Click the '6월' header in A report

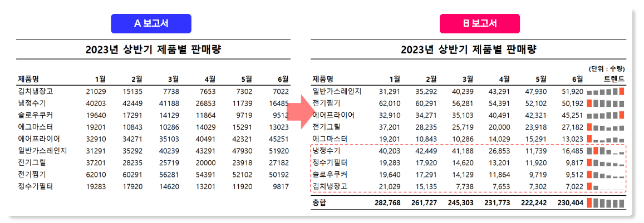(x=283, y=79)
